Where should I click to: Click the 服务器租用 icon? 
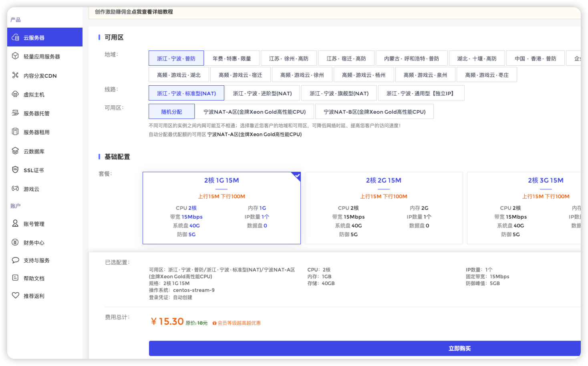(x=15, y=132)
